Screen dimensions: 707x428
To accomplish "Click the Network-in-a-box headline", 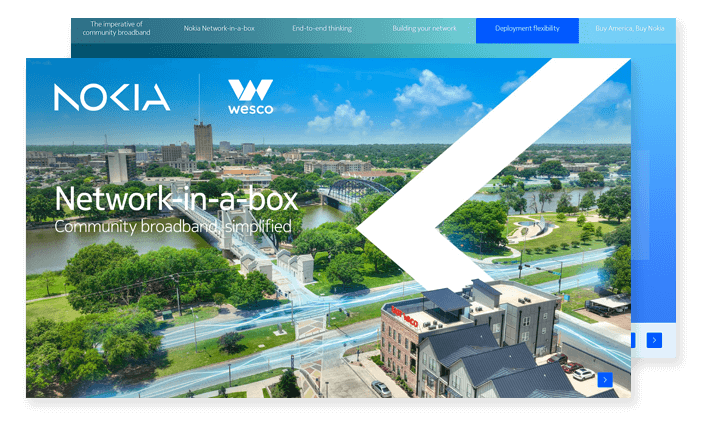I will (x=176, y=198).
